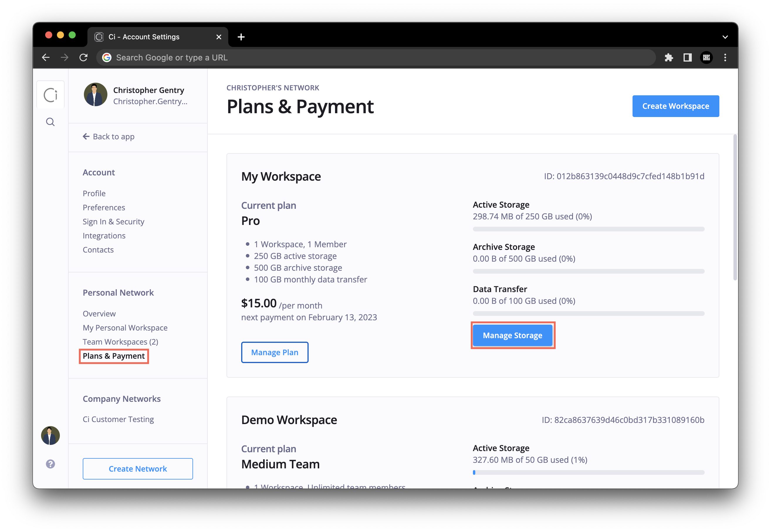Click the 250 GB active storage bullet

pyautogui.click(x=295, y=256)
